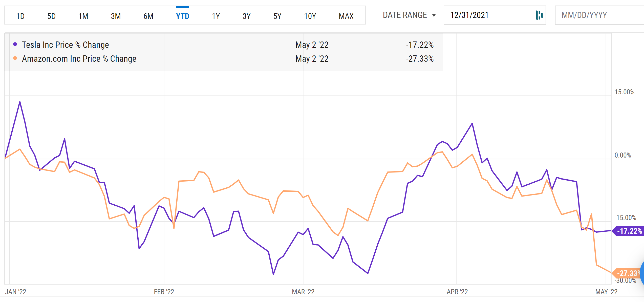Click the purple Tesla legend dot

coord(15,44)
